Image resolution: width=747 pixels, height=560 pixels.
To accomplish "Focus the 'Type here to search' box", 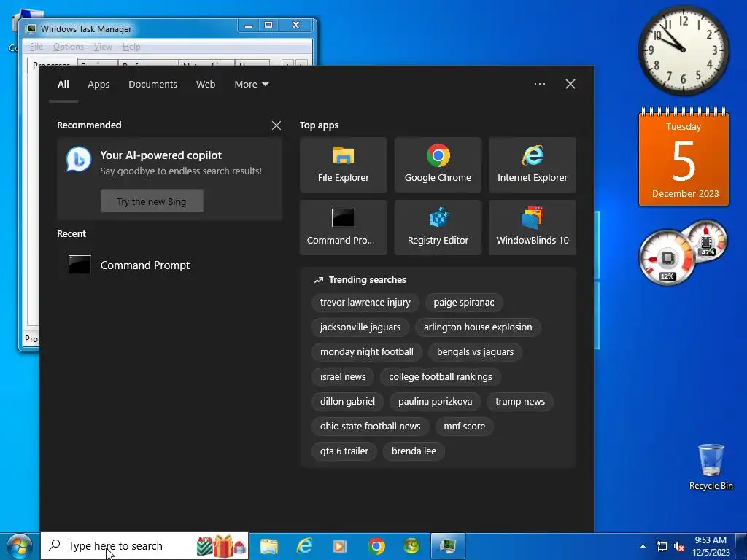I will point(144,545).
